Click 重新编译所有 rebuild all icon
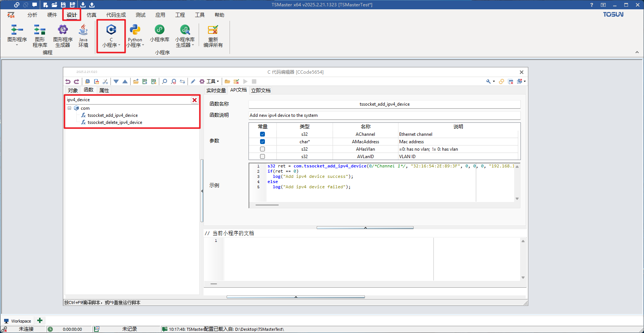Image resolution: width=644 pixels, height=333 pixels. tap(213, 36)
